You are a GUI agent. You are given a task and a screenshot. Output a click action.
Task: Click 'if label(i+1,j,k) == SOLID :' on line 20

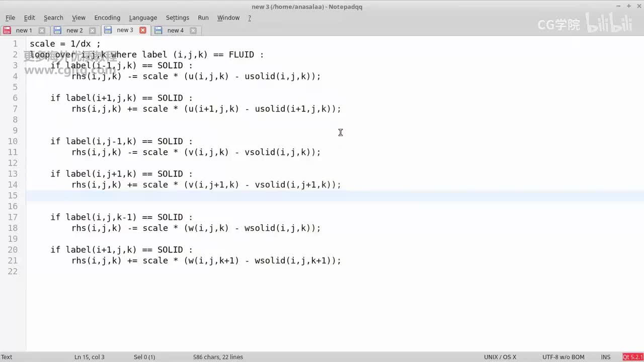tap(121, 250)
